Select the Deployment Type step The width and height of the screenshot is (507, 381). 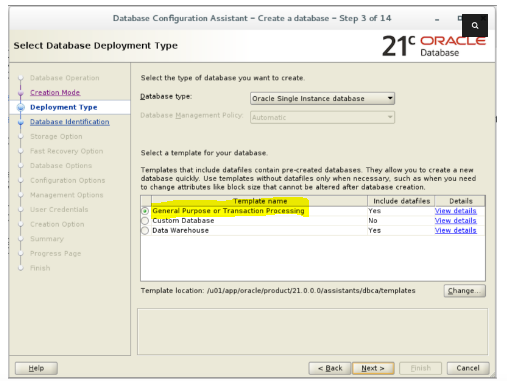64,107
